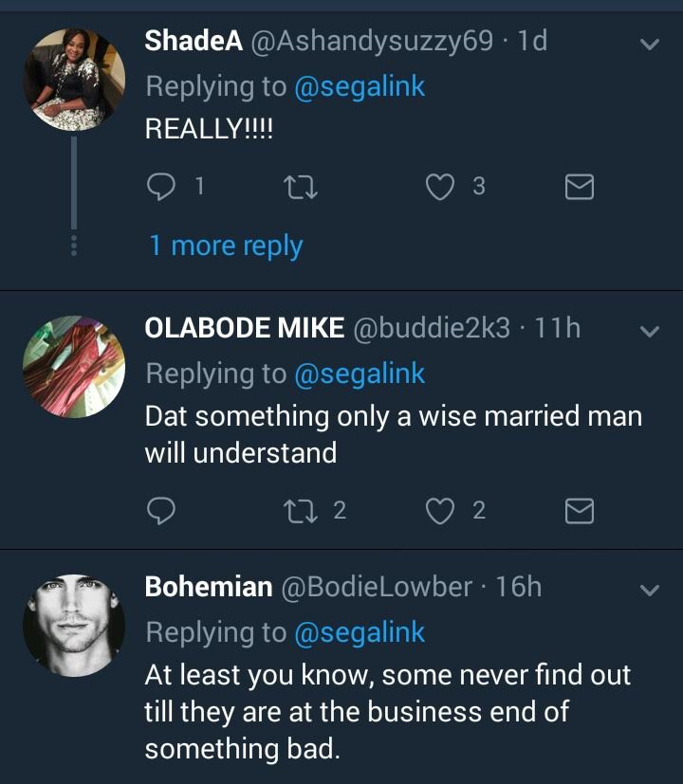Show 1 more reply
Screen dimensions: 683x784
pyautogui.click(x=226, y=246)
